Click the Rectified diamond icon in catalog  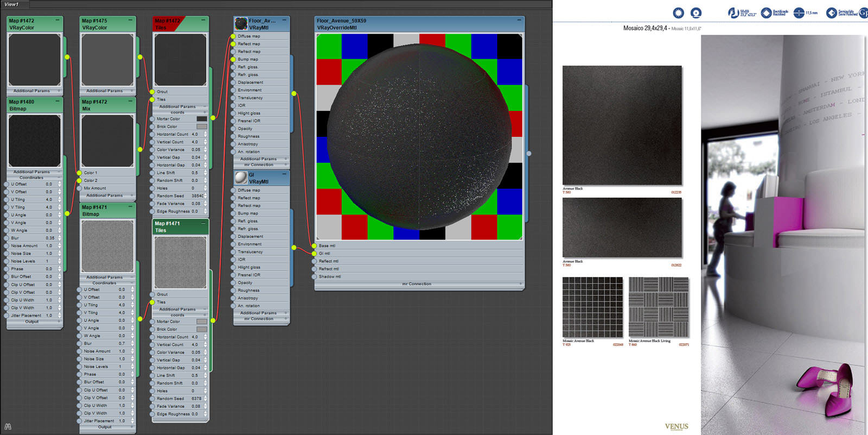tap(766, 12)
